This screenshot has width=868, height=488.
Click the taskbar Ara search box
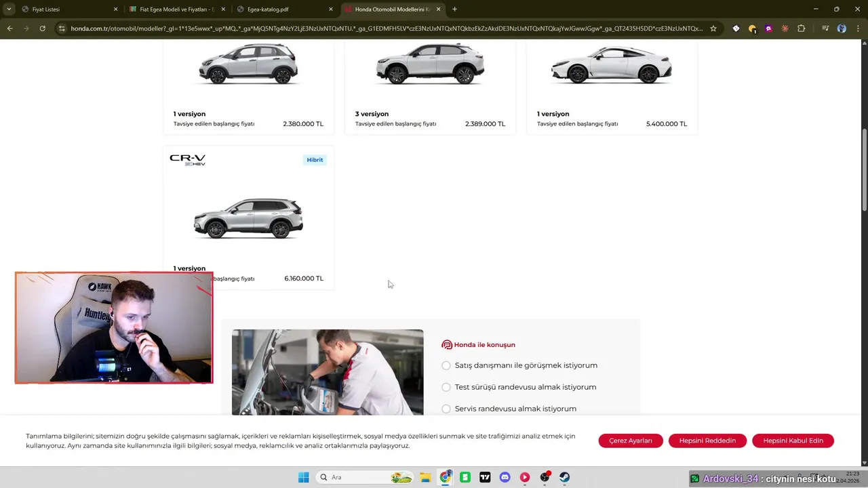[x=365, y=477]
